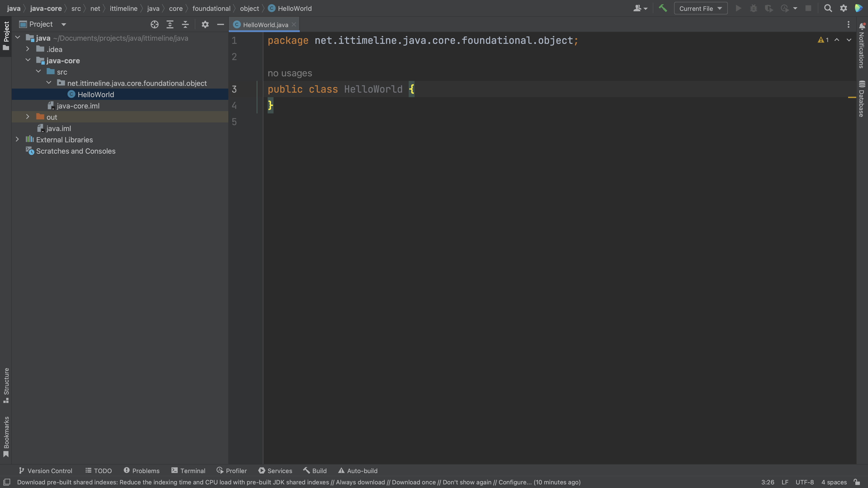Click the ittimeline breadcrumb
Image resolution: width=868 pixels, height=488 pixels.
(x=123, y=8)
